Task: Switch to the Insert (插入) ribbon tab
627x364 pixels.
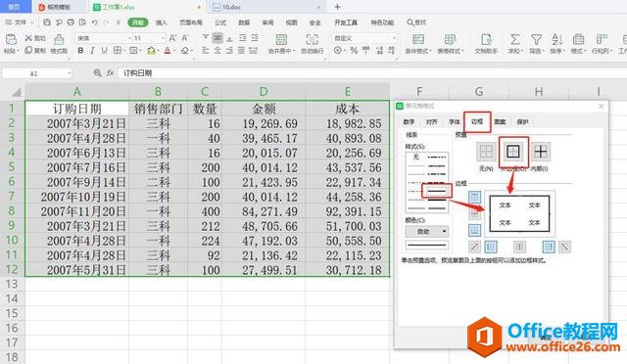Action: tap(161, 23)
